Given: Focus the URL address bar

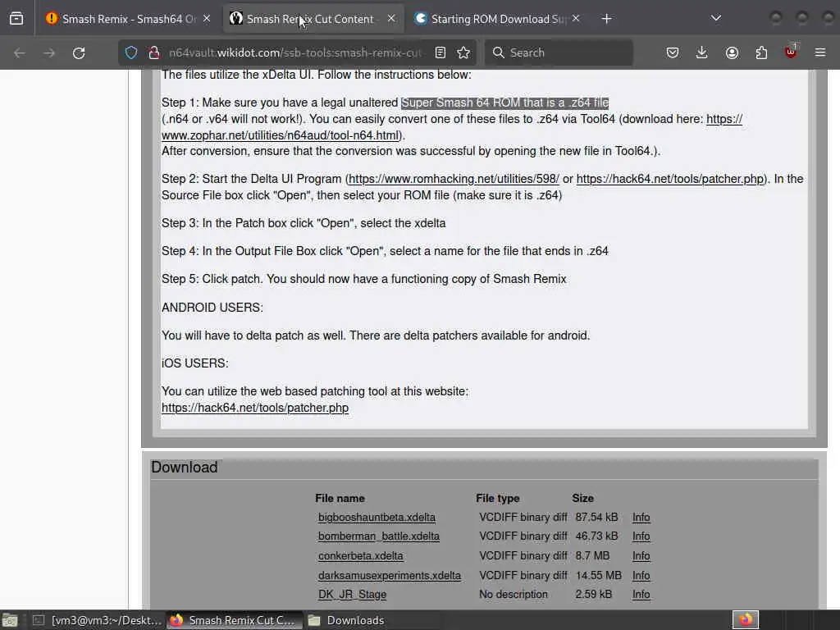Looking at the screenshot, I should (x=294, y=52).
